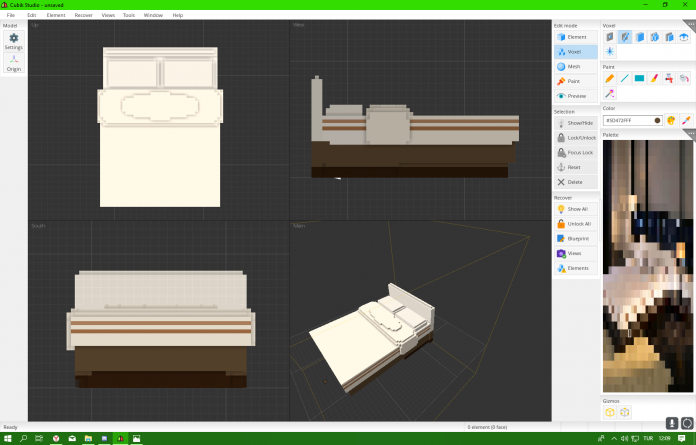This screenshot has height=445, width=696.
Task: Choose the Paint magic wand tool
Action: click(610, 93)
